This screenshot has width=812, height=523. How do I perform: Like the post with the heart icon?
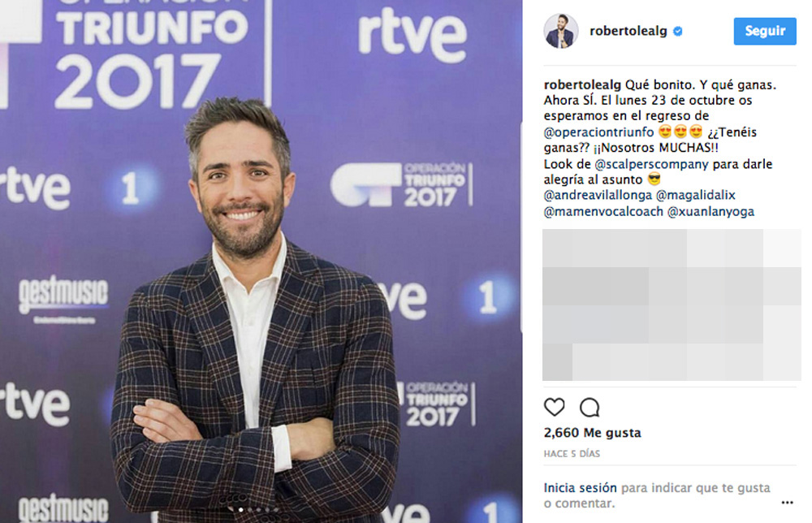[554, 407]
